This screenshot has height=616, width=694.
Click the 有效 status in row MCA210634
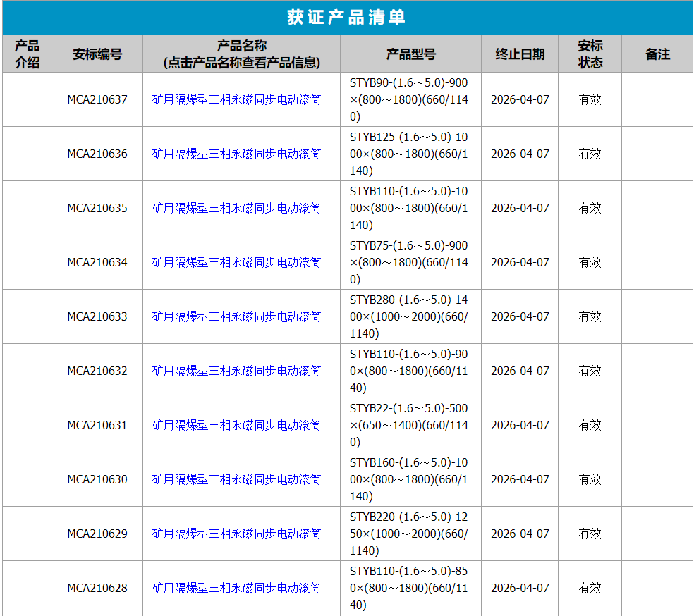590,262
